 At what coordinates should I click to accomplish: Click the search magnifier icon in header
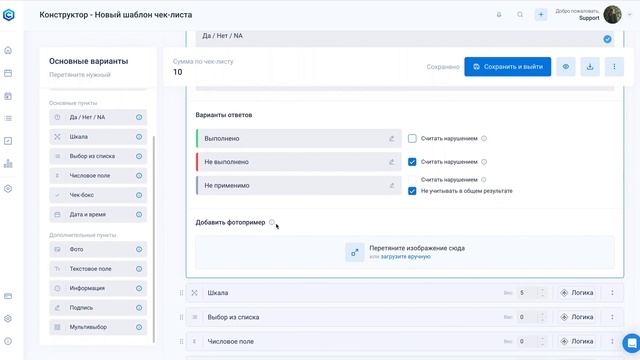(520, 15)
